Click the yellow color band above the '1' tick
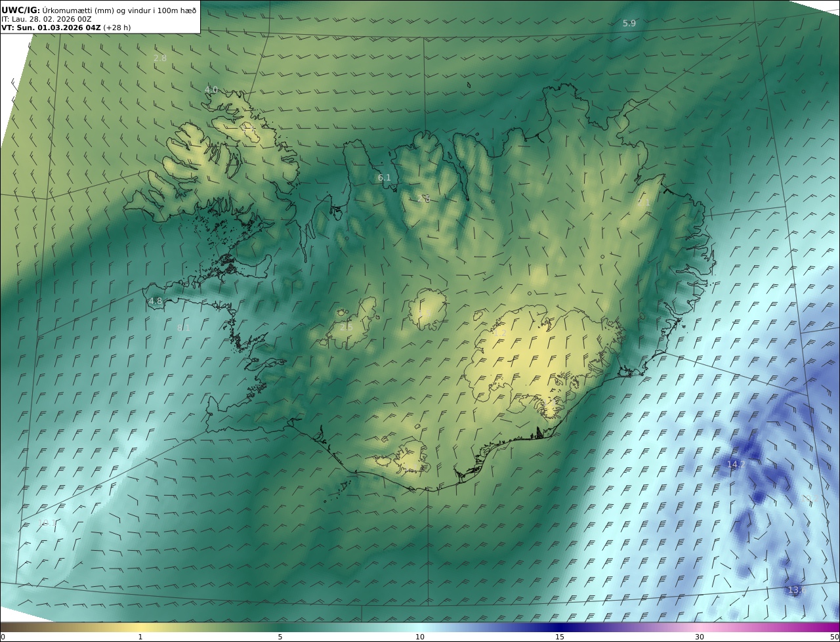The image size is (840, 642). tap(140, 627)
